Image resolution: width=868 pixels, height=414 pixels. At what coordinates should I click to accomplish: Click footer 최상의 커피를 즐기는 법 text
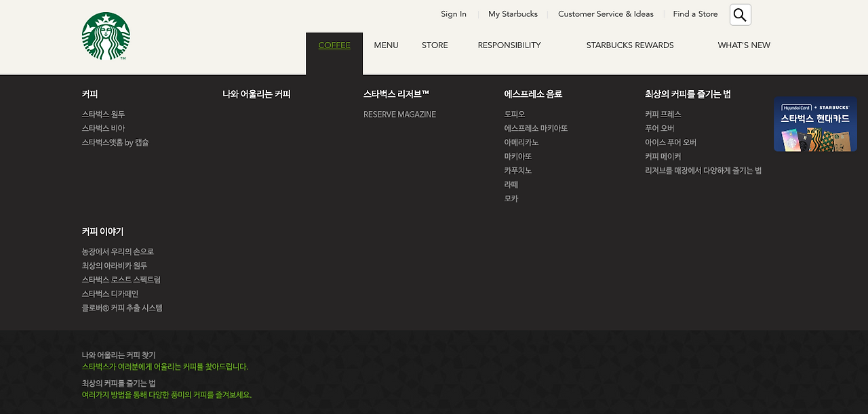pos(119,384)
